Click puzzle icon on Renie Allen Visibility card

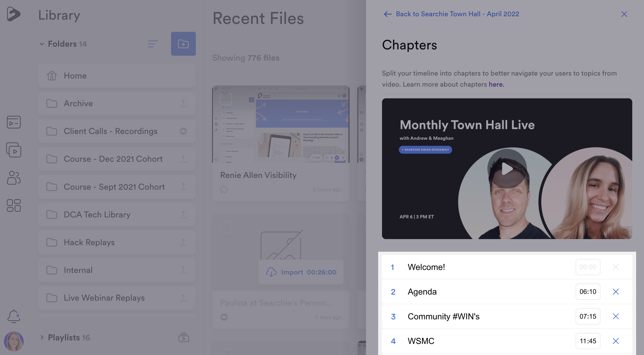pos(224,190)
